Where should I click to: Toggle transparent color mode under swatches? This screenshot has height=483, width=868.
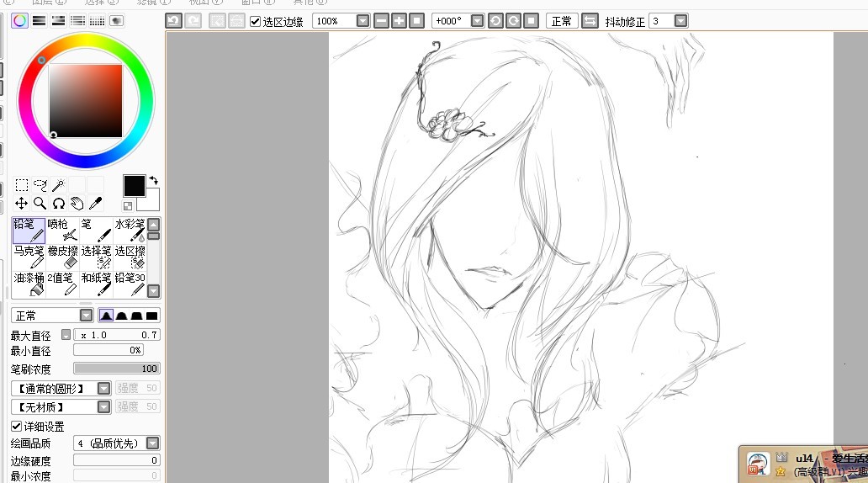128,206
